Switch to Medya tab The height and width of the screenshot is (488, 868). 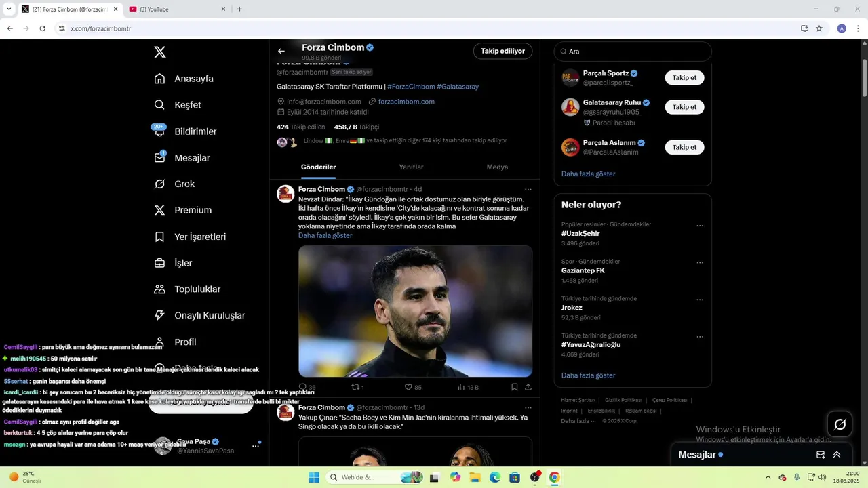tap(497, 167)
